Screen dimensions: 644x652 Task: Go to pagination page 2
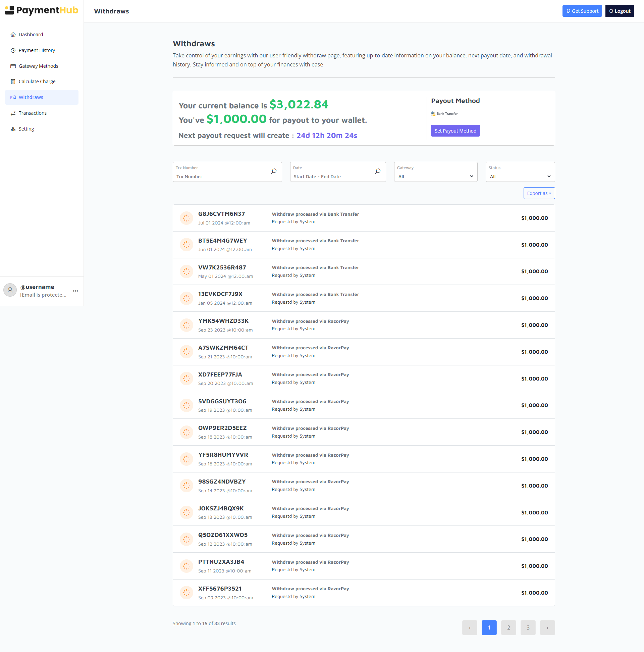coord(508,628)
